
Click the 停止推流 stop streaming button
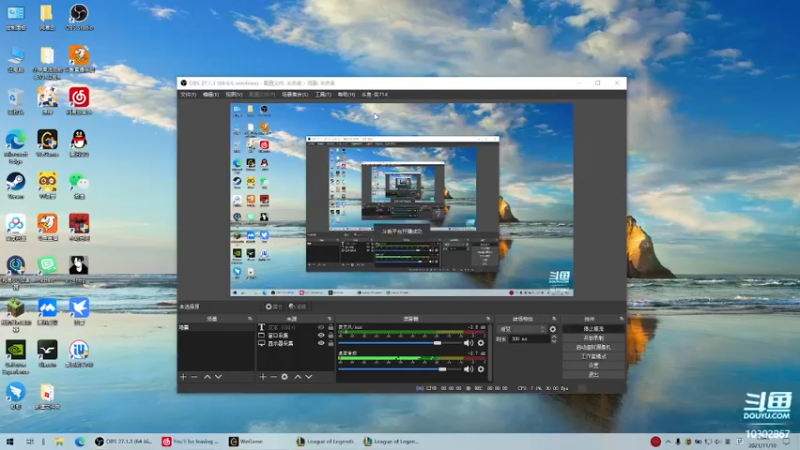[x=593, y=329]
